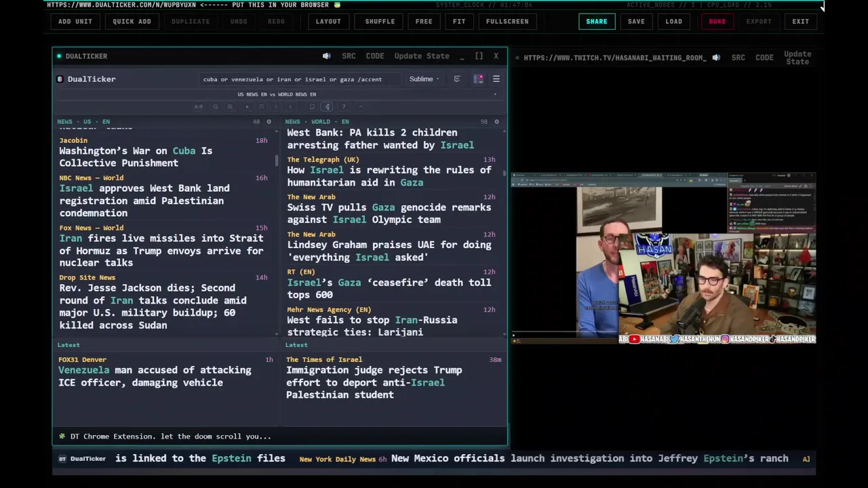This screenshot has width=868, height=488.
Task: Toggle the colorful layout icon in DualTicker
Action: point(478,79)
